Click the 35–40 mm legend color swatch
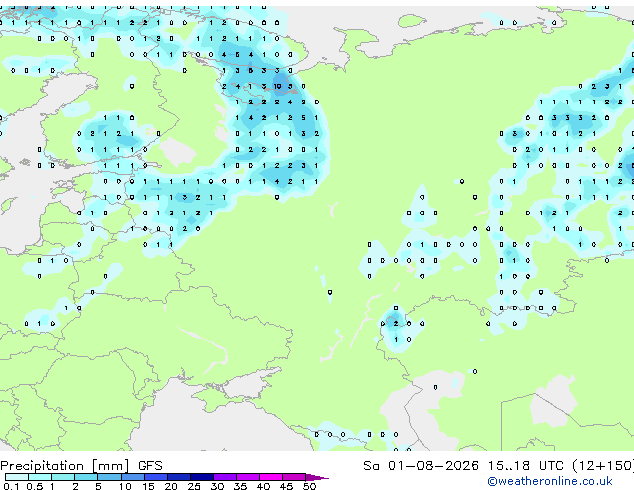 (x=248, y=477)
